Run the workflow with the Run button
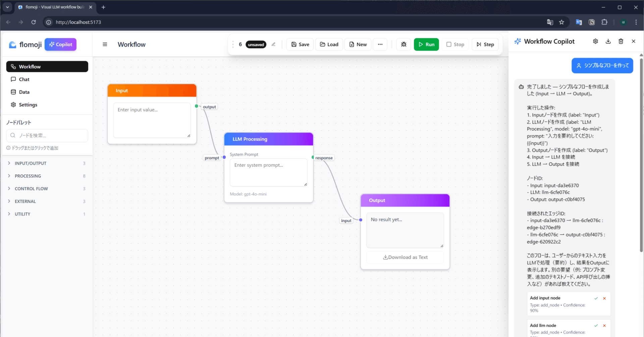 click(x=426, y=44)
